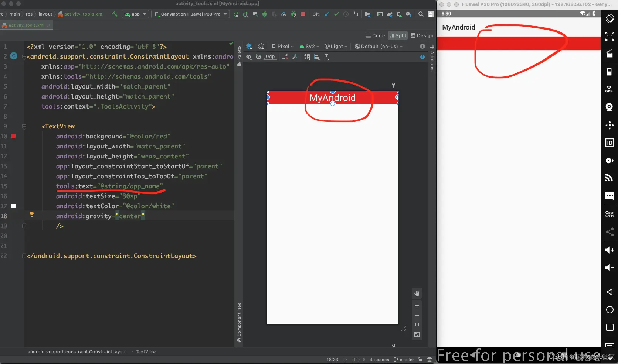Image resolution: width=618 pixels, height=364 pixels.
Task: Click the ConstraintLayout breadcrumb at editor bottom
Action: coord(77,352)
